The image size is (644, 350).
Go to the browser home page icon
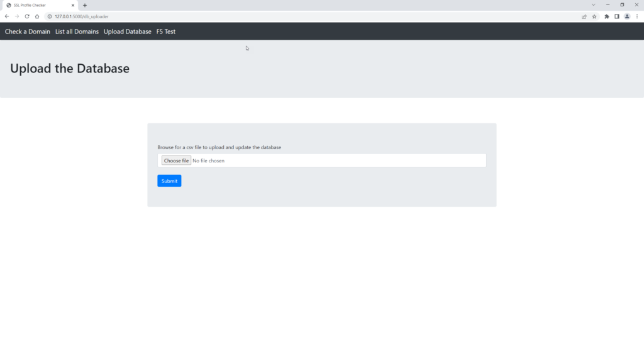click(x=37, y=16)
